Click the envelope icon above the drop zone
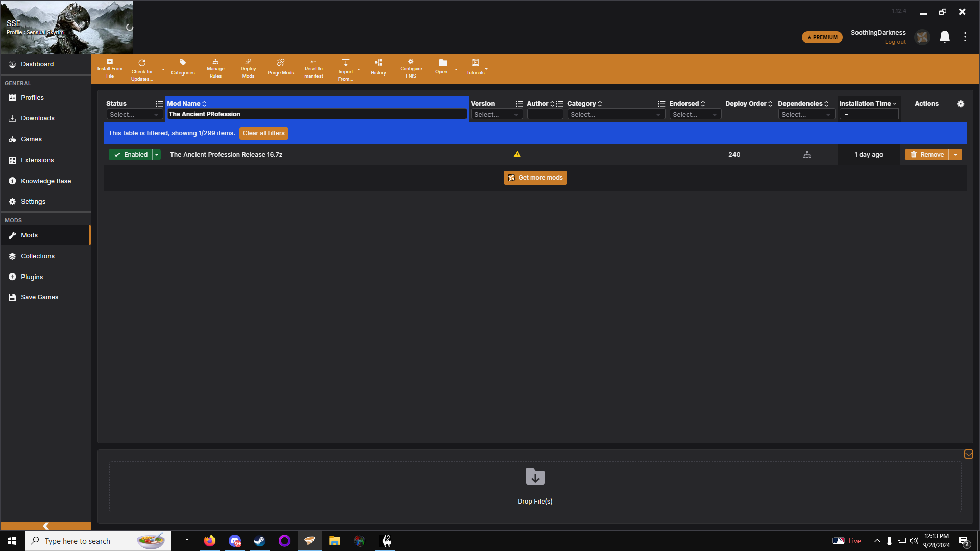Viewport: 980px width, 551px height. tap(969, 454)
